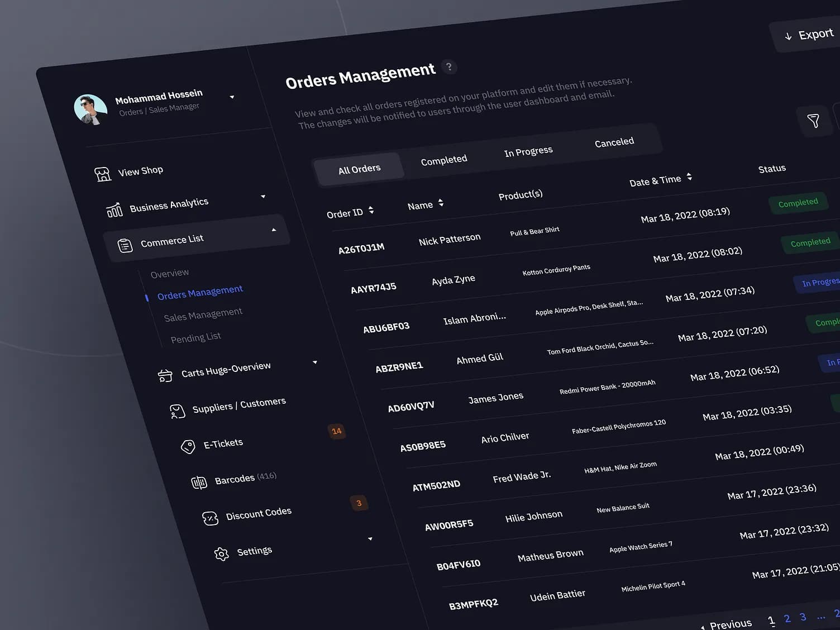Screen dimensions: 840x630
Task: Click the help question mark beside Orders Management
Action: tap(449, 66)
